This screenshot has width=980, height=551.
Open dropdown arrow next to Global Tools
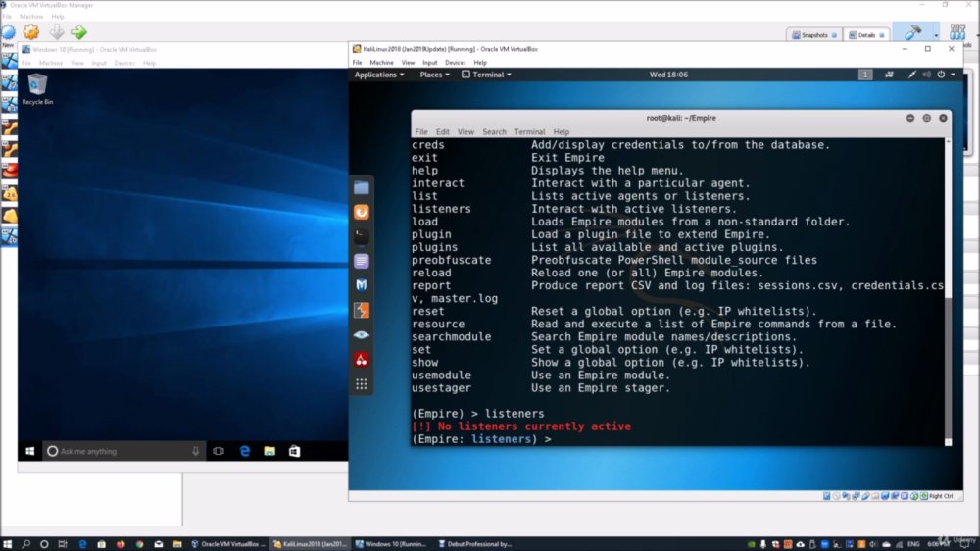pos(936,35)
